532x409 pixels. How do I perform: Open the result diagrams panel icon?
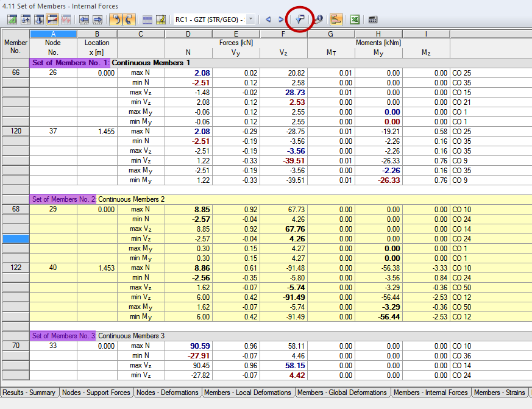tap(336, 19)
